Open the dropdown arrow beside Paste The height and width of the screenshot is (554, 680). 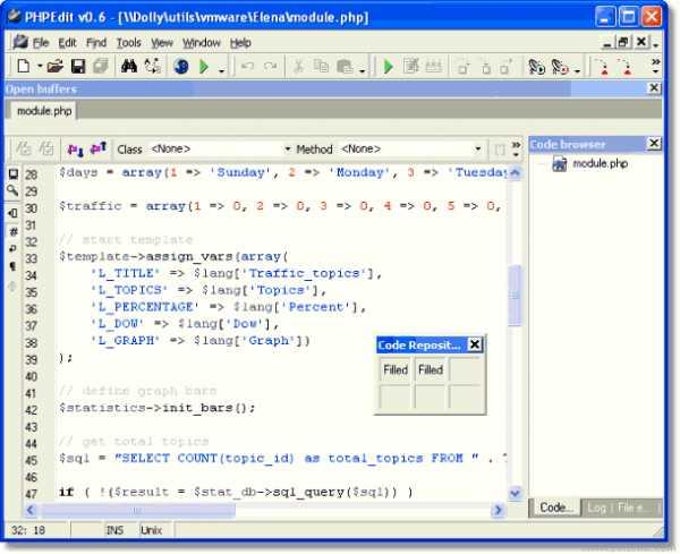coord(362,70)
